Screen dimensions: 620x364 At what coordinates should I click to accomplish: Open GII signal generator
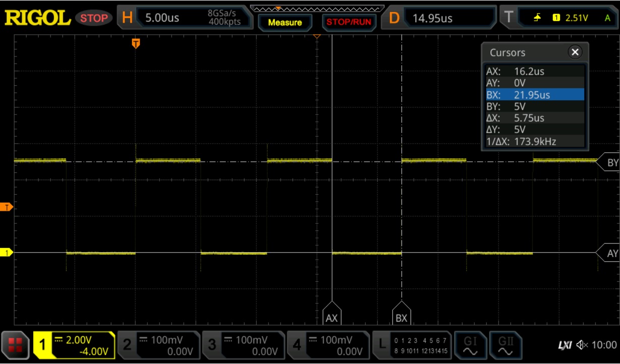tap(505, 345)
